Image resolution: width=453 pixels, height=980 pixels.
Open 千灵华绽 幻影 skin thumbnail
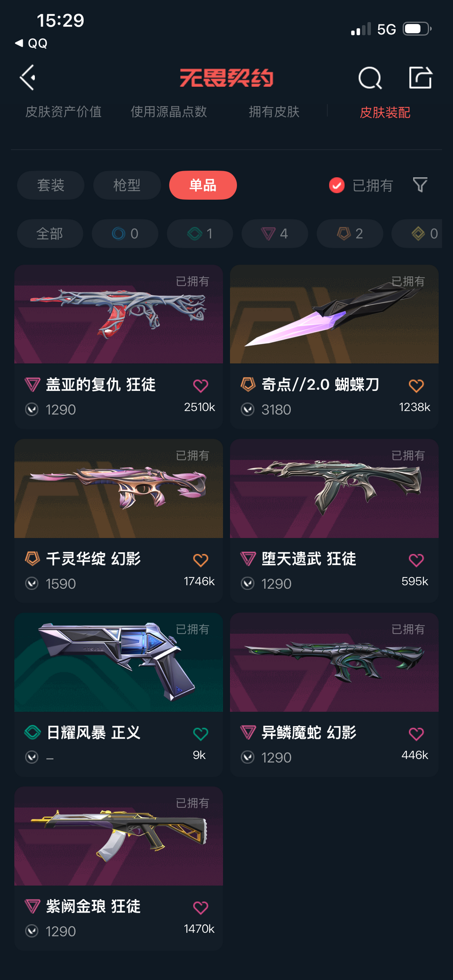119,489
